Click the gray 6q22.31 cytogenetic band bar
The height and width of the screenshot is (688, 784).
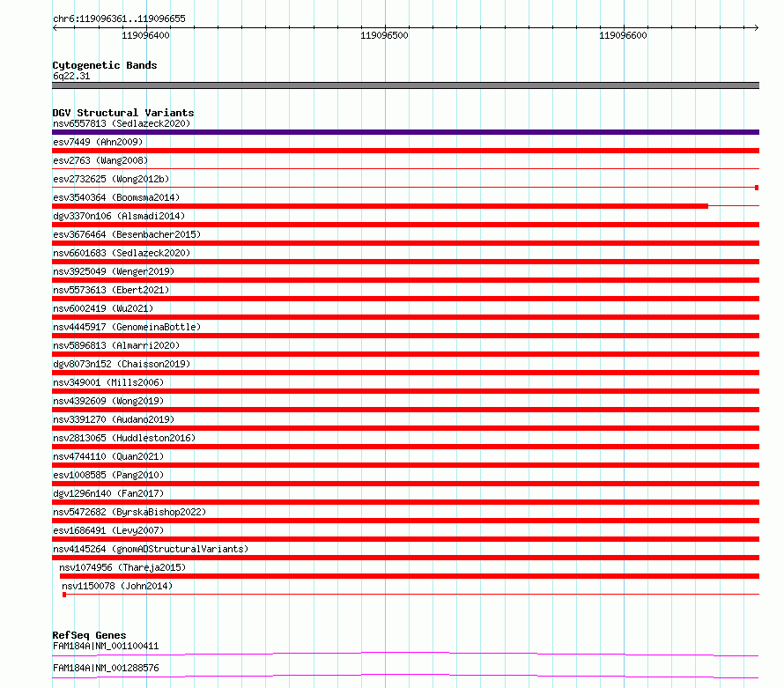(x=405, y=85)
